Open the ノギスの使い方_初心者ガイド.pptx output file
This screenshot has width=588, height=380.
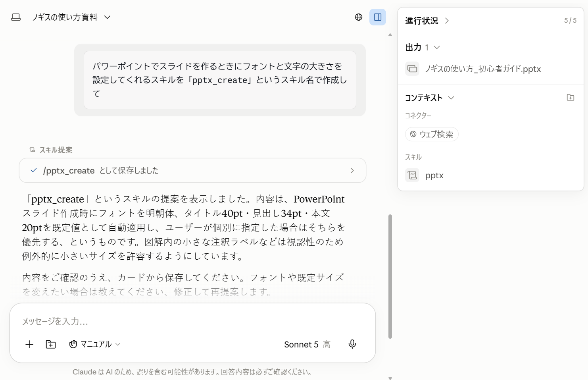coord(482,69)
